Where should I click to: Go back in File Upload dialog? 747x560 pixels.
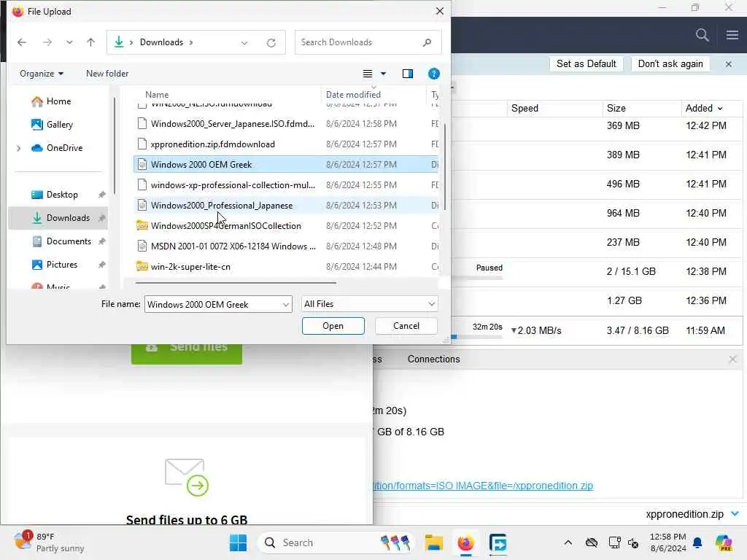(x=22, y=42)
